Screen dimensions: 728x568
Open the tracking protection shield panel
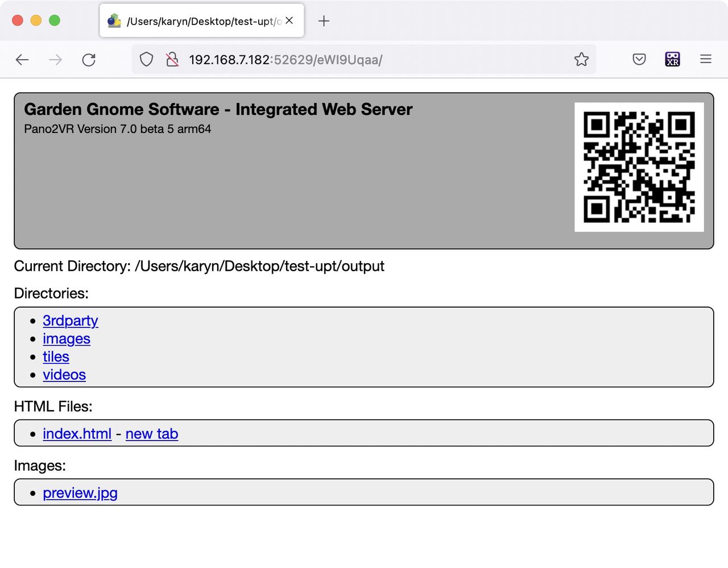point(146,59)
